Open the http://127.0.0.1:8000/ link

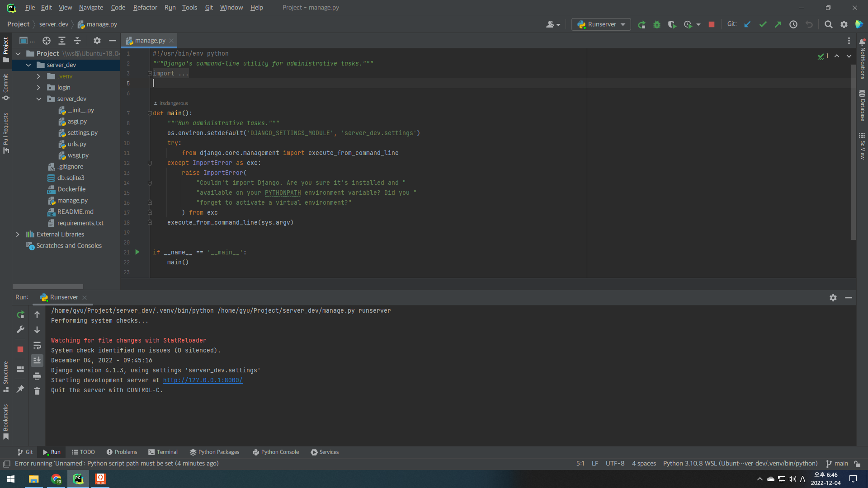[203, 380]
